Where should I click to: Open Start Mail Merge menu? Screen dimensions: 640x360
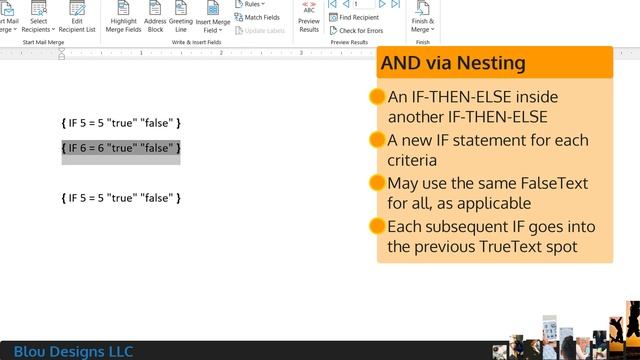point(9,17)
